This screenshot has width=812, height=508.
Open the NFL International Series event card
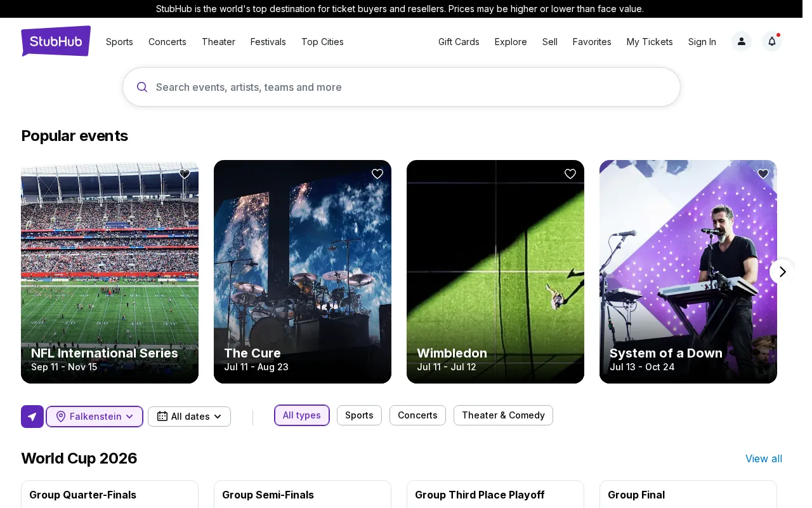coord(110,272)
